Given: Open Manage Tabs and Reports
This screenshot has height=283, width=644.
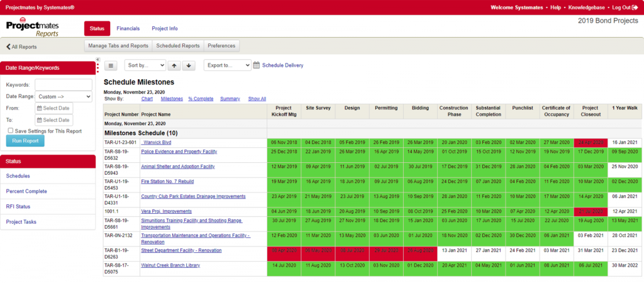Looking at the screenshot, I should click(118, 46).
